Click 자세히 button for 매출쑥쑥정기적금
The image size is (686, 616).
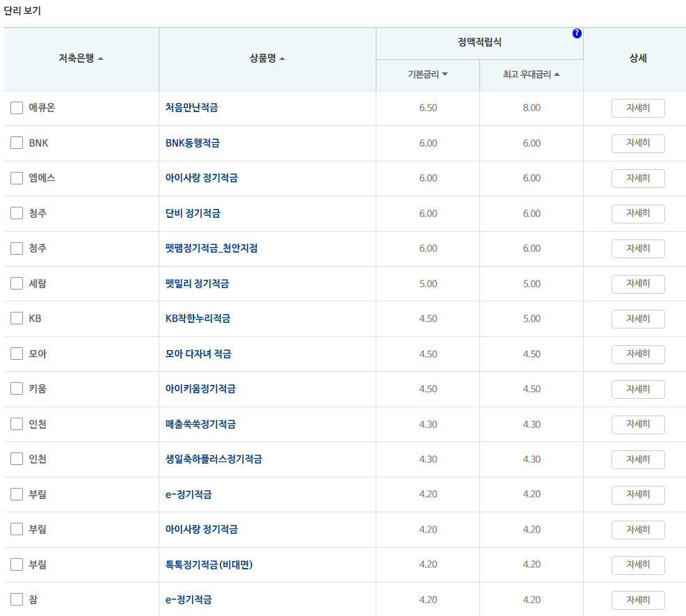pyautogui.click(x=638, y=424)
